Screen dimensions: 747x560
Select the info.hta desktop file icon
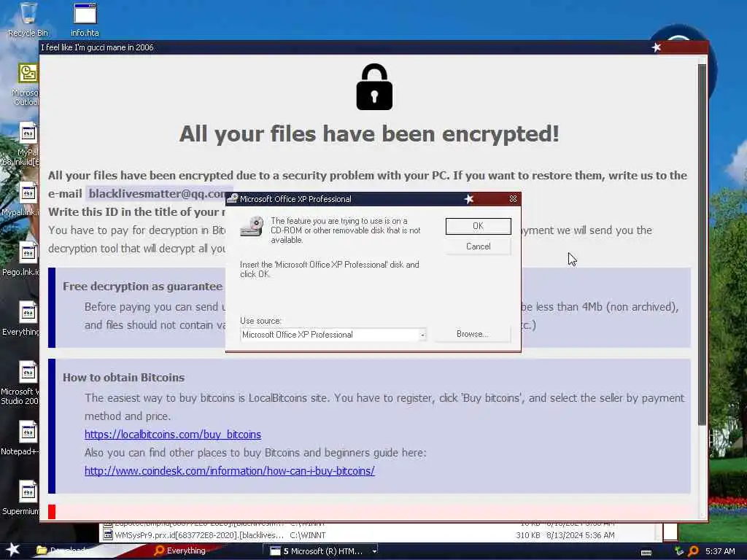(x=85, y=20)
